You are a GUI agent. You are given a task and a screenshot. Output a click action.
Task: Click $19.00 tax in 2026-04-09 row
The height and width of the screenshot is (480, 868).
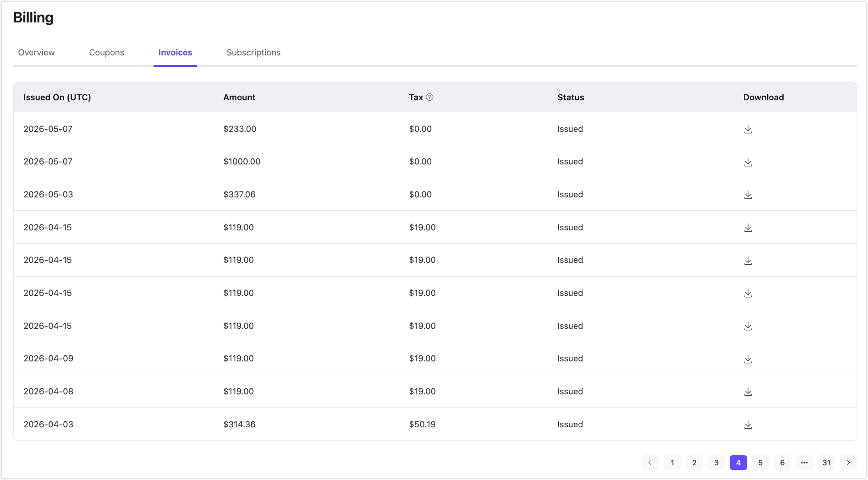click(422, 359)
